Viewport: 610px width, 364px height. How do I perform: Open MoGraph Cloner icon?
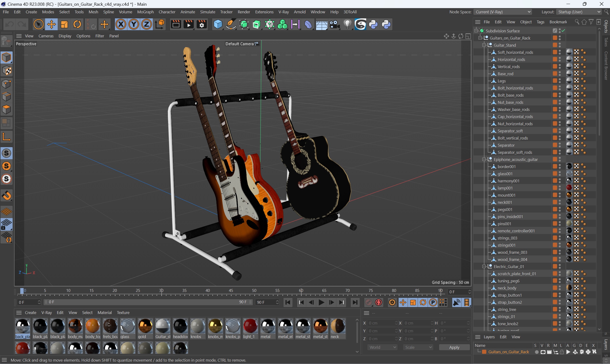(282, 25)
